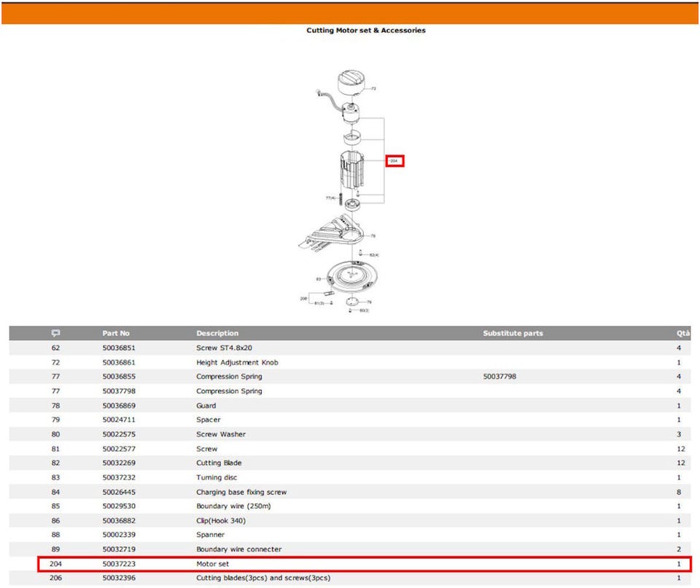Click the comment icon in the table header
The width and height of the screenshot is (700, 588).
point(55,333)
